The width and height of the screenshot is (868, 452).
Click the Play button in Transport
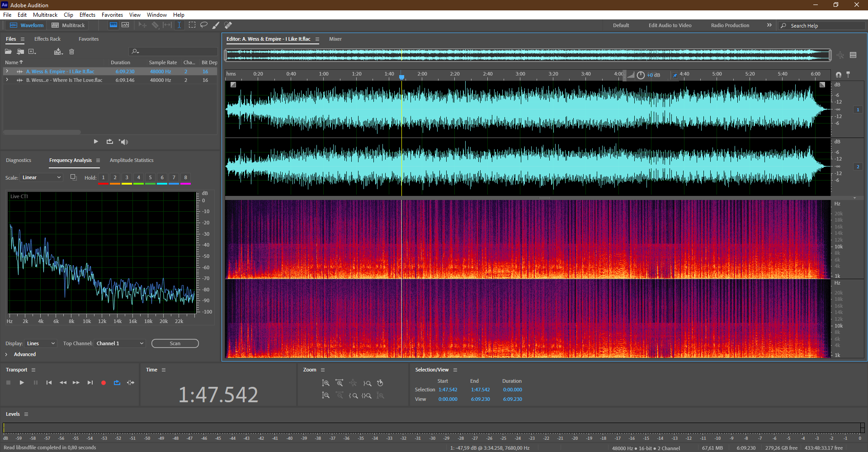tap(22, 383)
